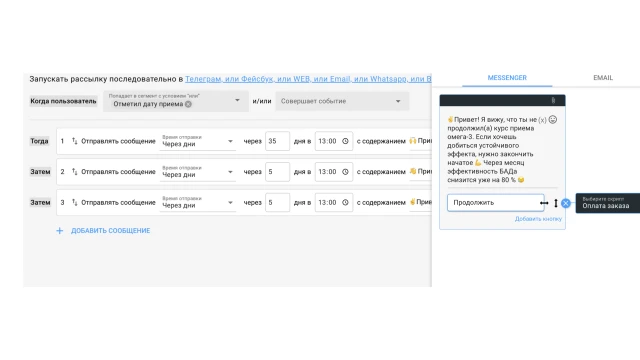
Task: Switch to the EMAIL tab
Action: coord(603,78)
